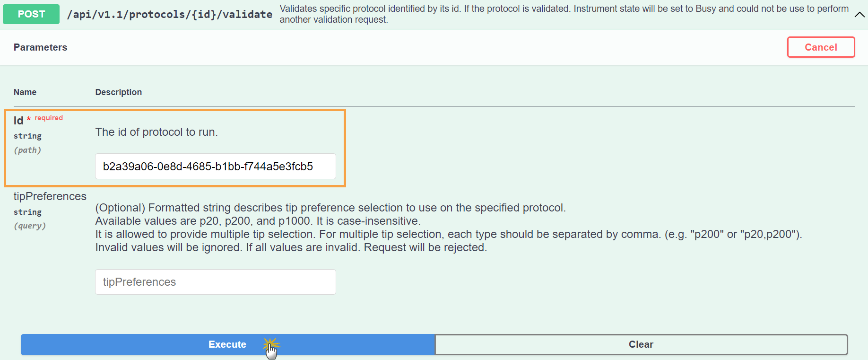Click the tipPreferences available values description
This screenshot has height=360, width=868.
click(258, 221)
